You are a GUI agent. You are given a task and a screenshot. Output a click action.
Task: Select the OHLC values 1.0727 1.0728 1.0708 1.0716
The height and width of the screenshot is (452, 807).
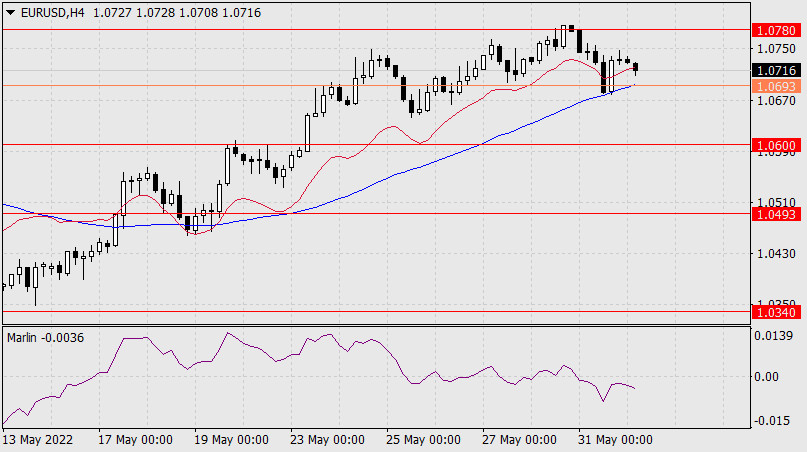(177, 13)
